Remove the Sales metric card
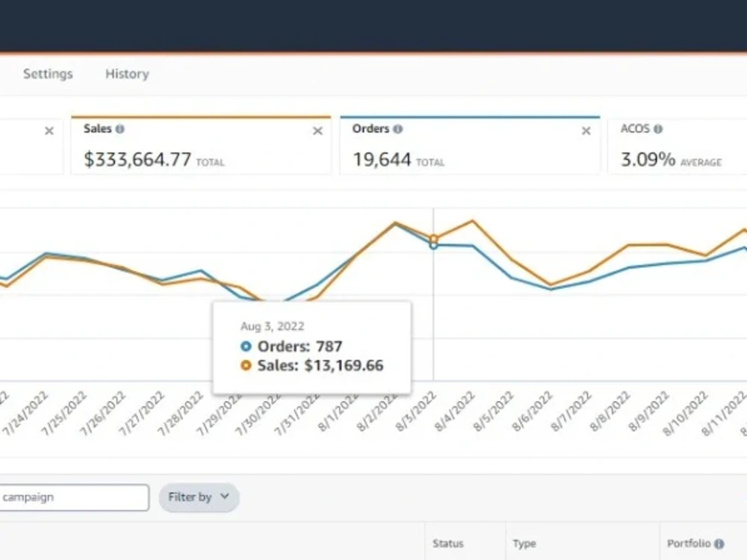 pos(317,131)
